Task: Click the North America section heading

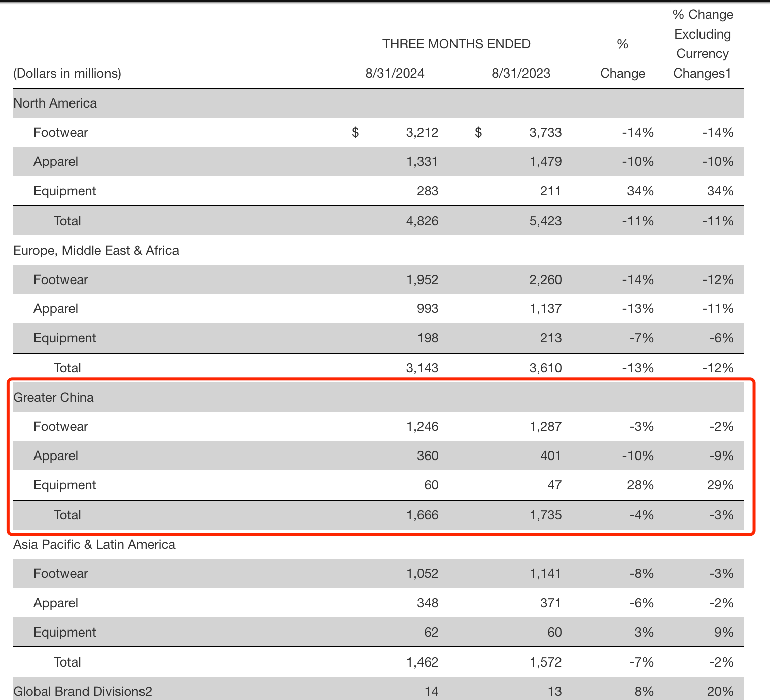Action: point(55,103)
